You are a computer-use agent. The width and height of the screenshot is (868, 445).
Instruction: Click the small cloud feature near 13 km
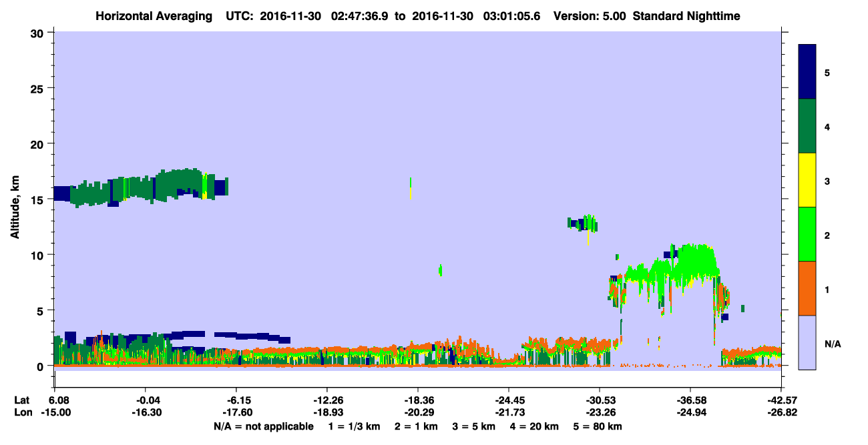582,223
